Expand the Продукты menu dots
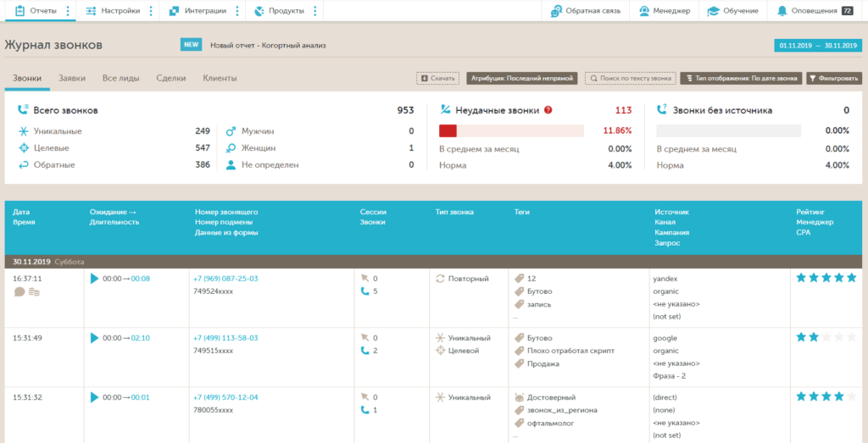Viewport: 868px width, 443px height. (x=314, y=11)
